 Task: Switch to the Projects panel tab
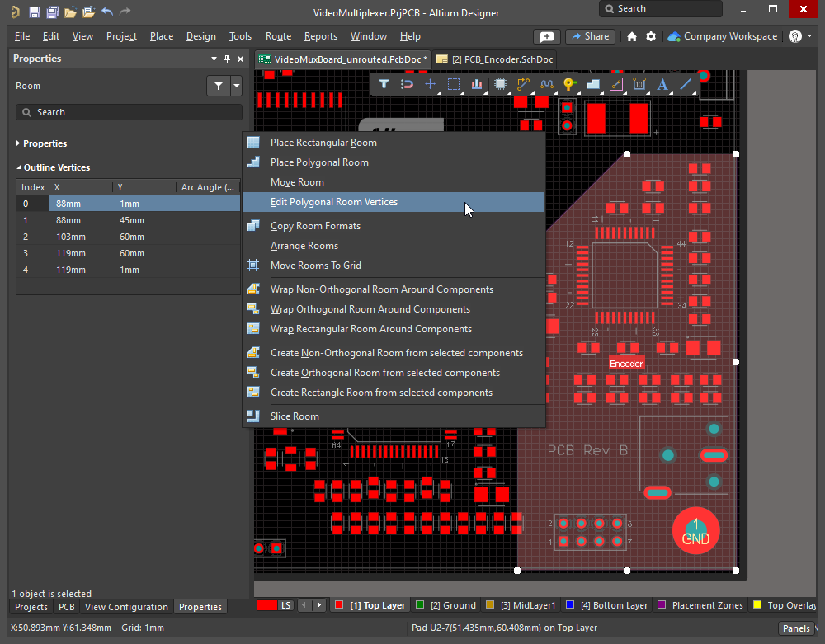[31, 607]
